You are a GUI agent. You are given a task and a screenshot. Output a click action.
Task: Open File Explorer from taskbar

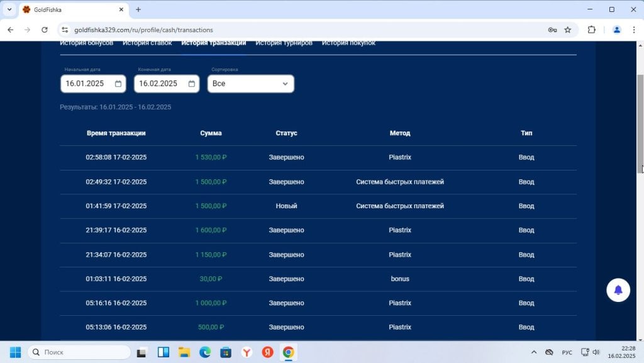click(184, 352)
